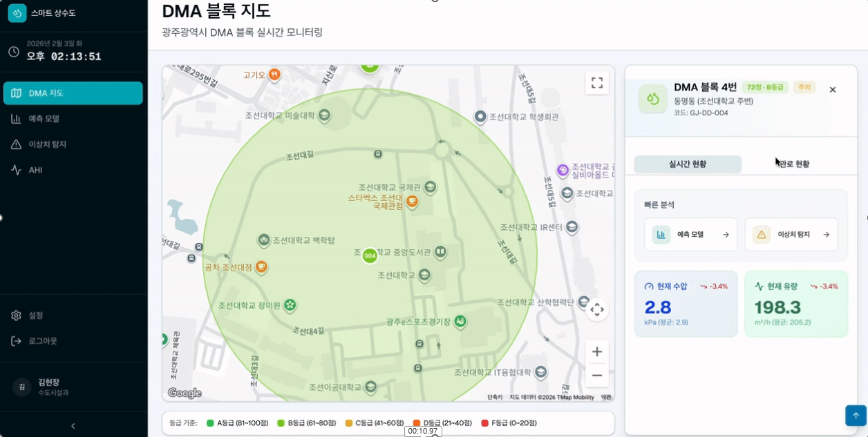Open 설정 in the sidebar
The width and height of the screenshot is (868, 437).
[73, 315]
